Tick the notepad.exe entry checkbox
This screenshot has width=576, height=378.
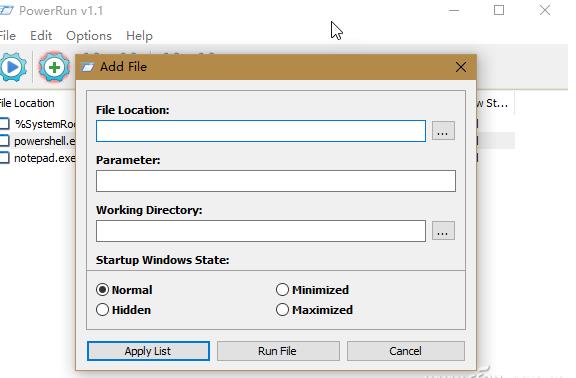point(4,158)
